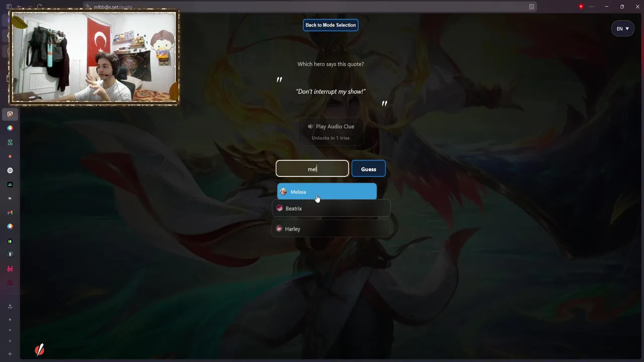This screenshot has width=644, height=362.
Task: Click the small orange dot sidebar icon
Action: [10, 156]
